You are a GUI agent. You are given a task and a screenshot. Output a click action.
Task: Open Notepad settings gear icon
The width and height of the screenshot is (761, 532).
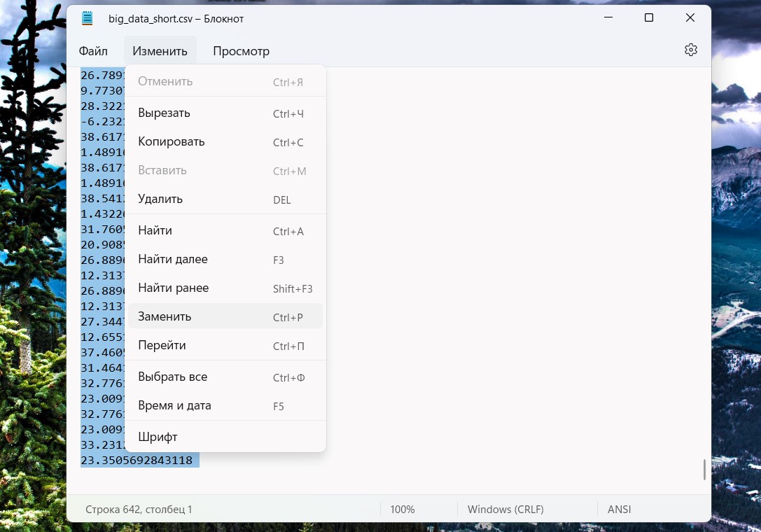(x=690, y=50)
